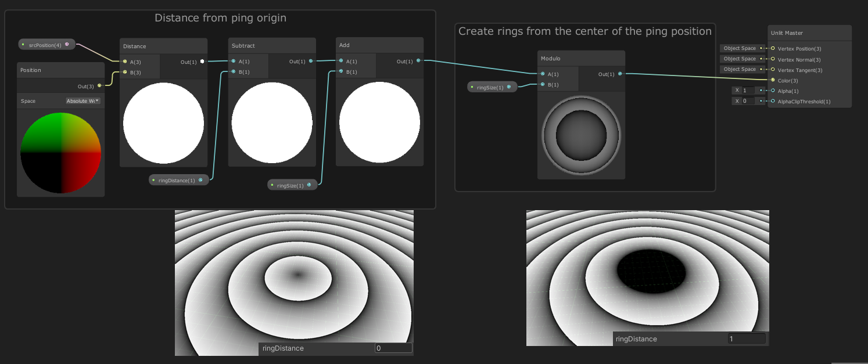The image size is (868, 364).
Task: Click the Modulo node Out(1) output port
Action: (x=620, y=74)
